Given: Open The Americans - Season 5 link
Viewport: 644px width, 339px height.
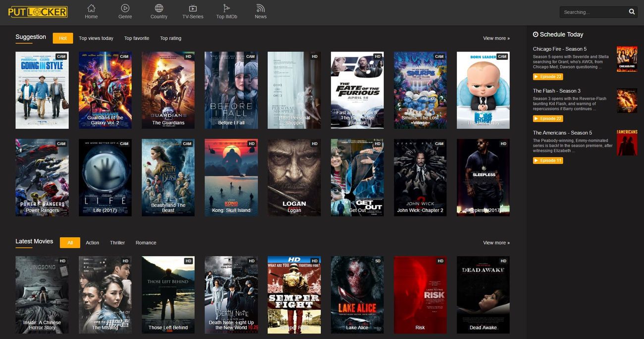Looking at the screenshot, I should point(563,133).
